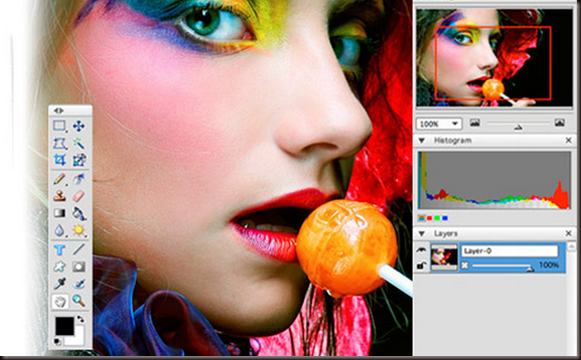Click the Layers panel scroll-up arrow

coord(571,246)
